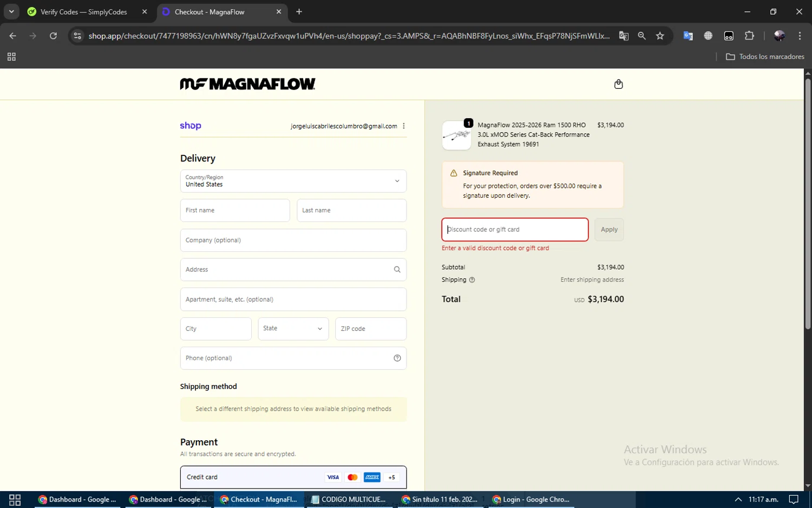This screenshot has height=508, width=812.
Task: Open Chrome three-dot menu
Action: coord(800,36)
